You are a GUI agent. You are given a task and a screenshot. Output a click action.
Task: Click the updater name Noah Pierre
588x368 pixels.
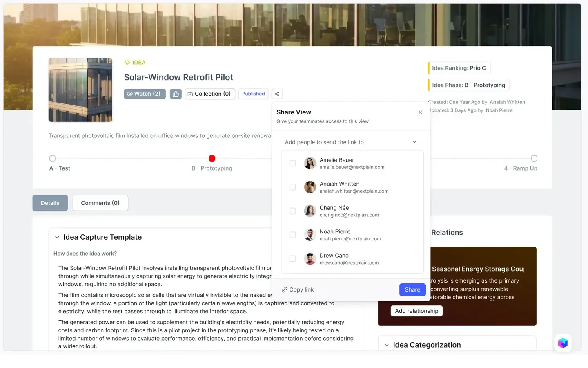click(x=499, y=110)
